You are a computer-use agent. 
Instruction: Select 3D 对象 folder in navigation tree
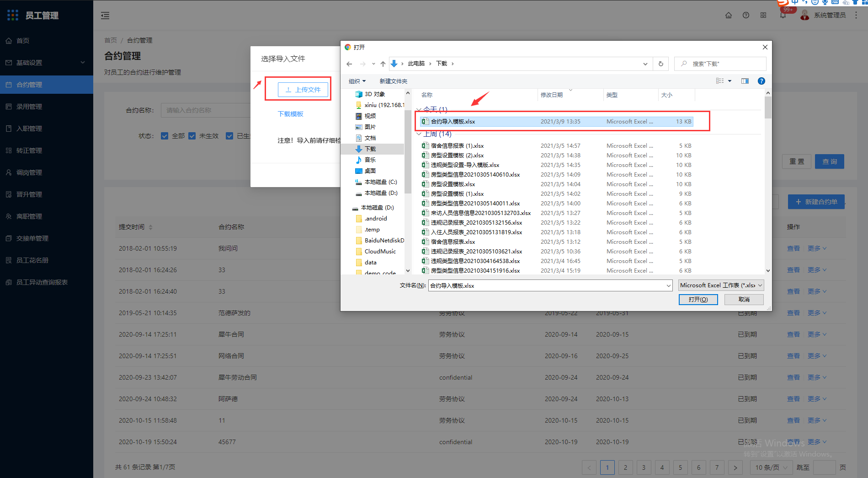point(374,94)
